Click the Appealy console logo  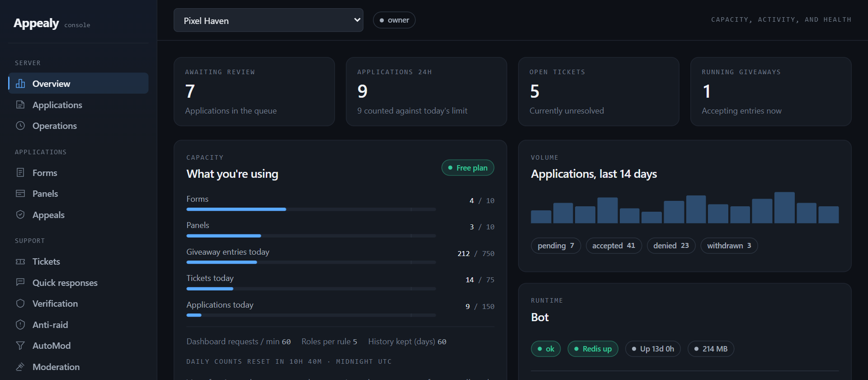pyautogui.click(x=52, y=23)
